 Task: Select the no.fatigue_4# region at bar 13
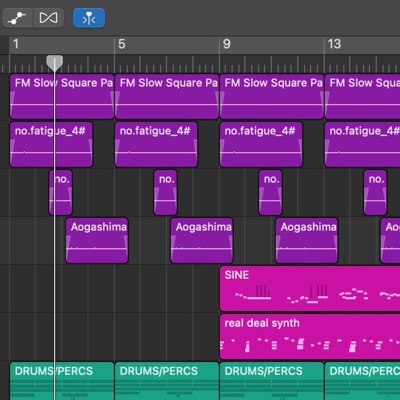pyautogui.click(x=363, y=145)
